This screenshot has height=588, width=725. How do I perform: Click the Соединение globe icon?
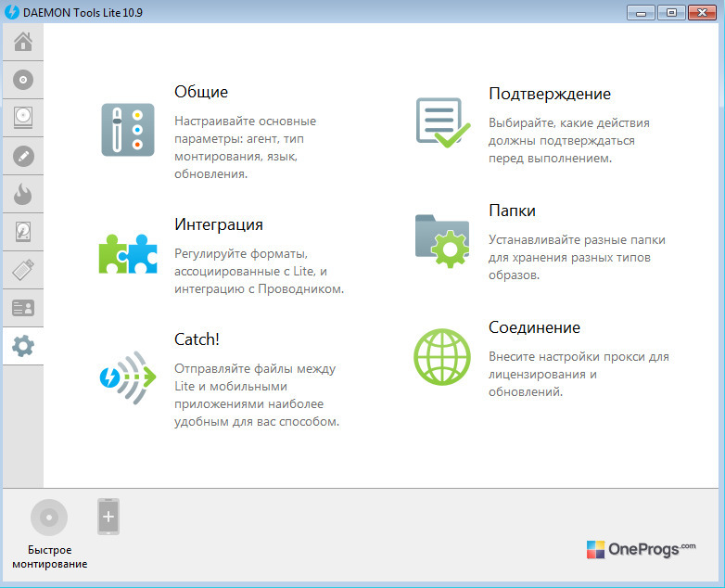pyautogui.click(x=442, y=357)
